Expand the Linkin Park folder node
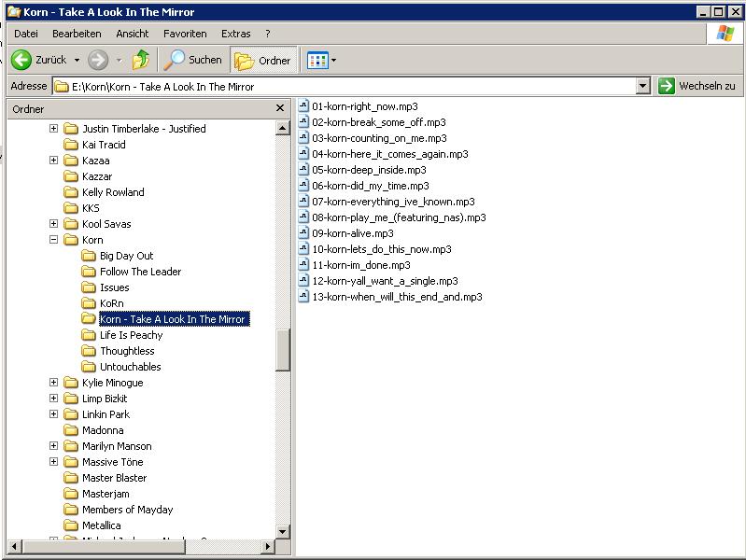The height and width of the screenshot is (560, 746). [x=54, y=414]
